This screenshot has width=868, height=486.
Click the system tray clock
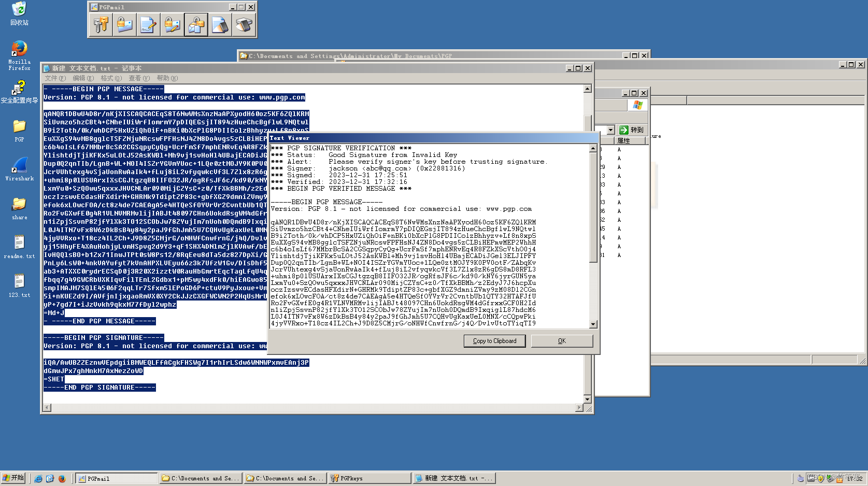855,478
